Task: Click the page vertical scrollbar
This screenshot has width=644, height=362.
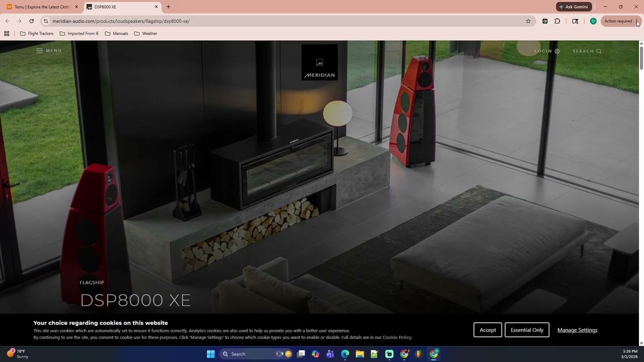Action: (x=641, y=58)
